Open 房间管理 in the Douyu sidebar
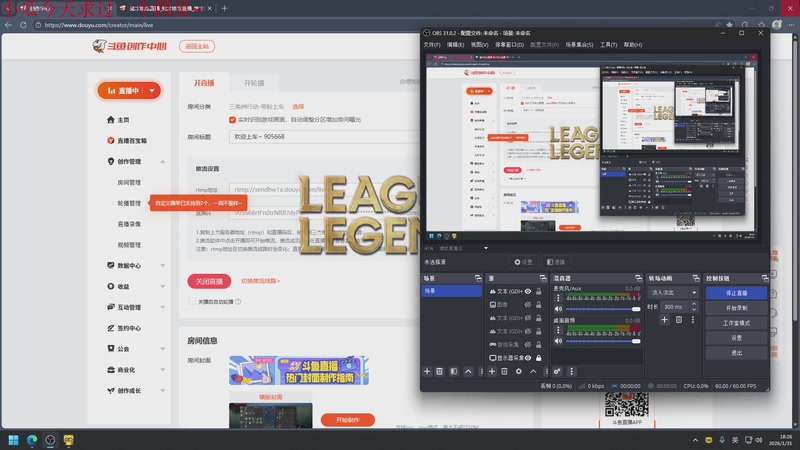Image resolution: width=800 pixels, height=450 pixels. [x=129, y=182]
